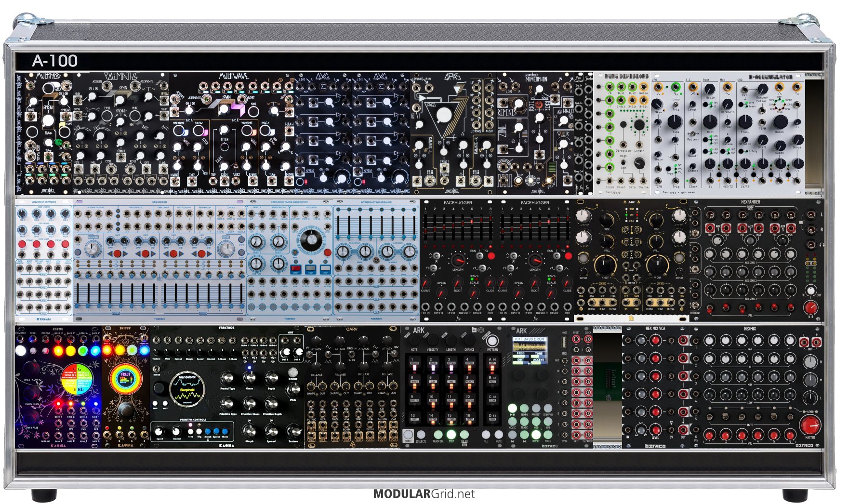Click the large red knob on Hexpander
Viewport: 849px width, 504px height.
pyautogui.click(x=811, y=307)
